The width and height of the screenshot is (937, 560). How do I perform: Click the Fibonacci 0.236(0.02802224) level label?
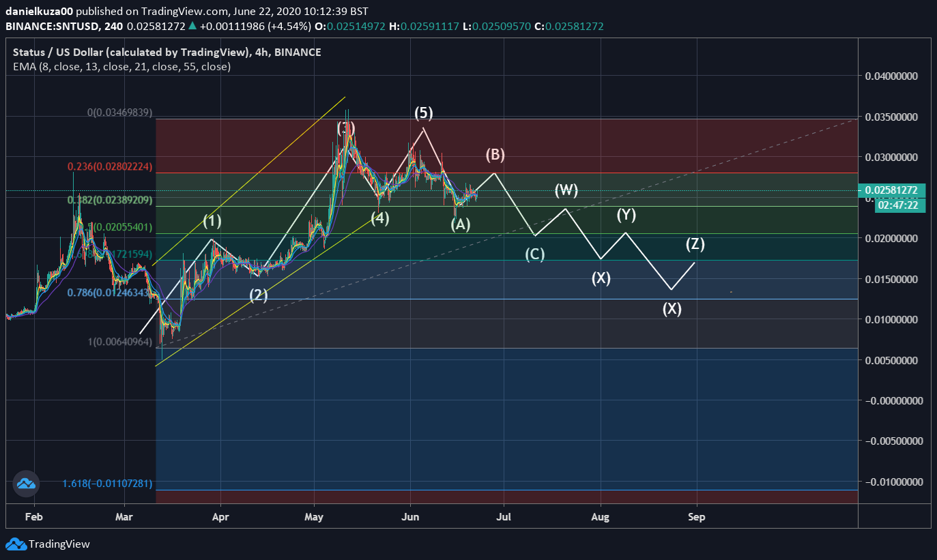click(x=109, y=166)
